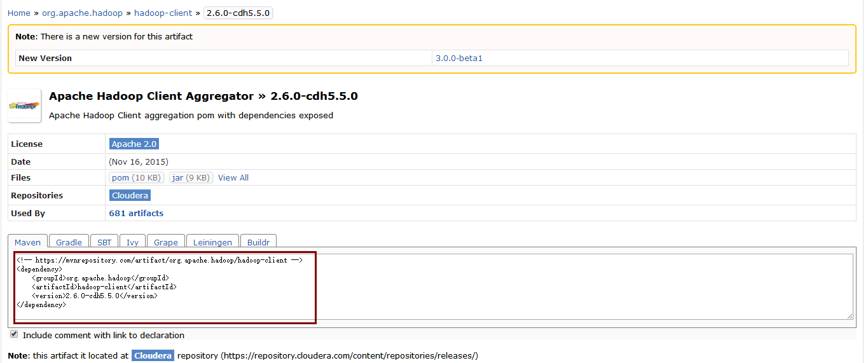This screenshot has width=868, height=363.
Task: Click the Hadoop logo thumbnail
Action: pyautogui.click(x=25, y=106)
